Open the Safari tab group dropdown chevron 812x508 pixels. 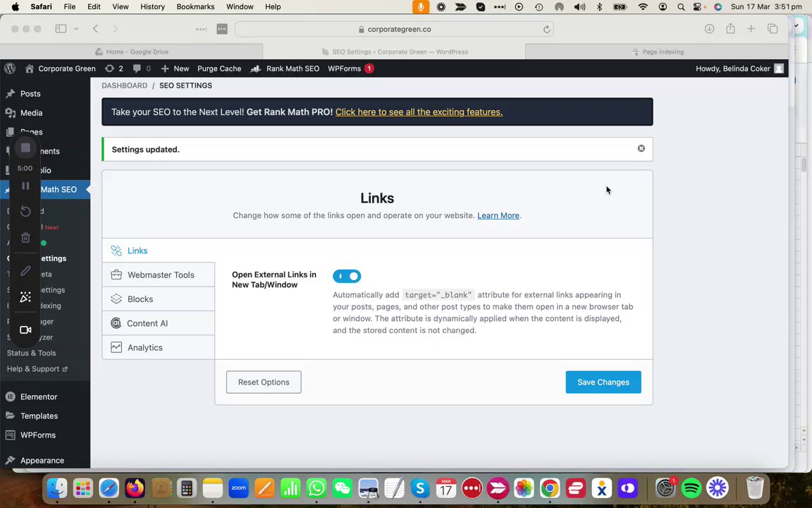pyautogui.click(x=76, y=29)
